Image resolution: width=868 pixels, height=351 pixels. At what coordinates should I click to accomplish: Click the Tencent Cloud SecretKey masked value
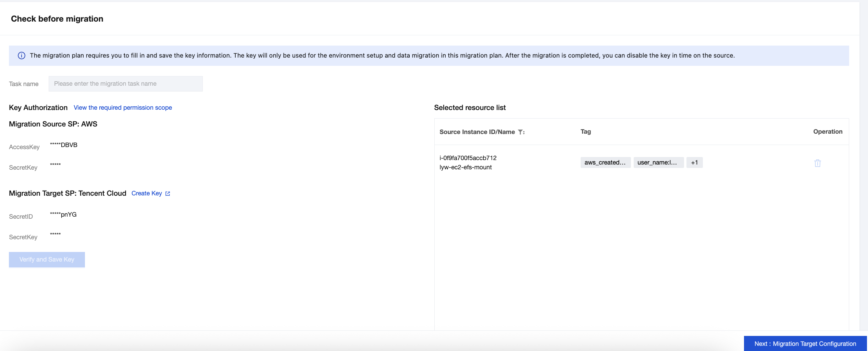coord(55,234)
